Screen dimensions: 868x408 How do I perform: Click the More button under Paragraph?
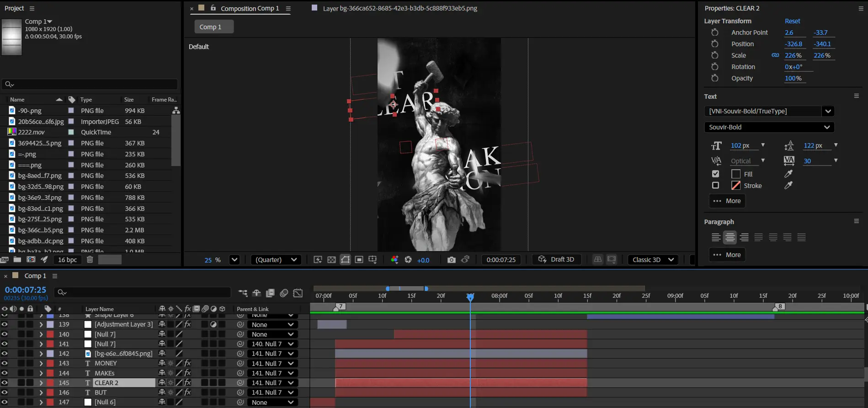click(x=727, y=255)
